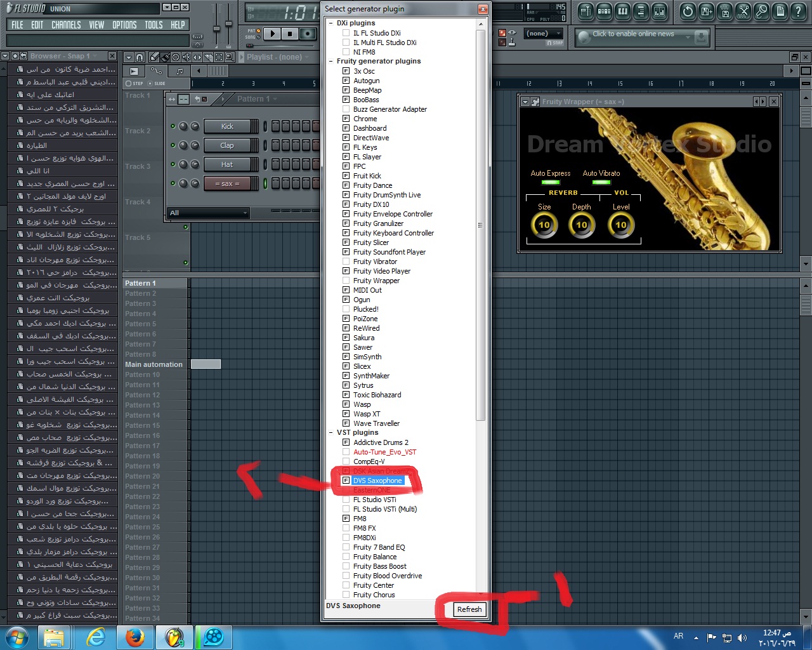Click the Refresh button in plugin dialog
Image resolution: width=812 pixels, height=650 pixels.
(469, 609)
